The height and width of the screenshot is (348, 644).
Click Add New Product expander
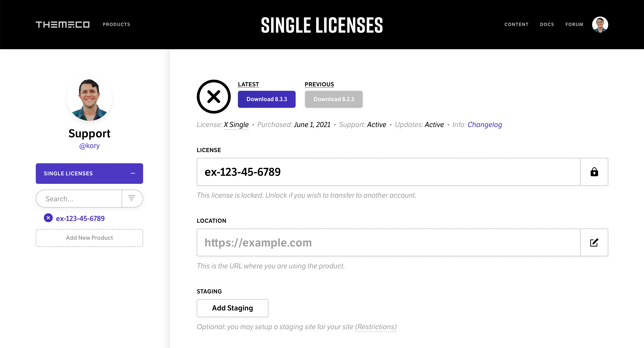(x=89, y=238)
